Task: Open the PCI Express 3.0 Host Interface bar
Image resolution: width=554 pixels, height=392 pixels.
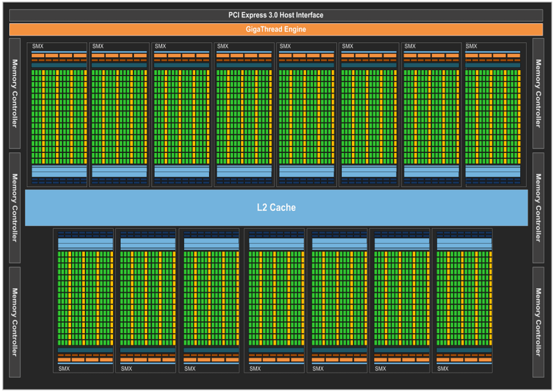Action: (x=277, y=15)
